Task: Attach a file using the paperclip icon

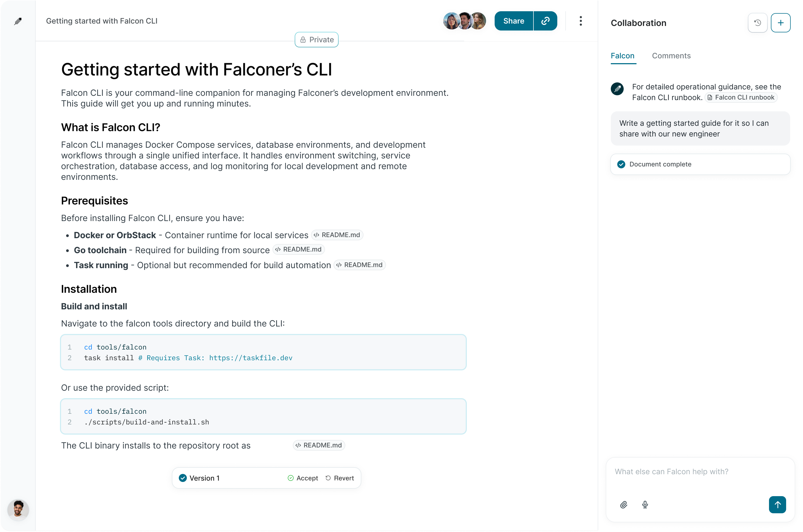Action: coord(623,504)
